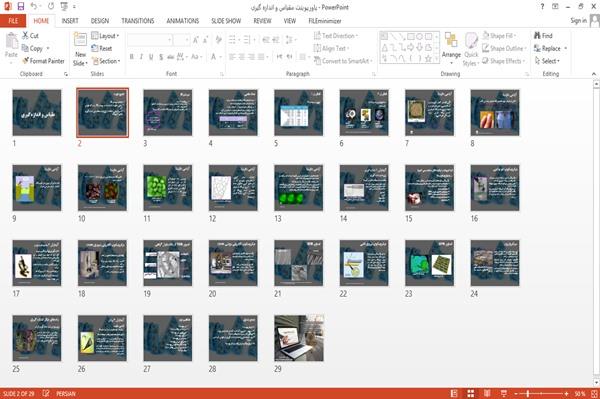Click the zoom slider in the status bar
Screen dimensions: 600x399
[x=541, y=394]
